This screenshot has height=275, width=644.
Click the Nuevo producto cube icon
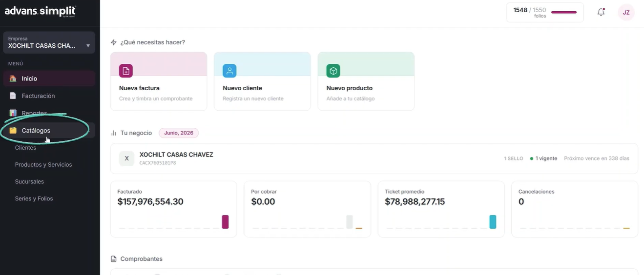pos(333,71)
